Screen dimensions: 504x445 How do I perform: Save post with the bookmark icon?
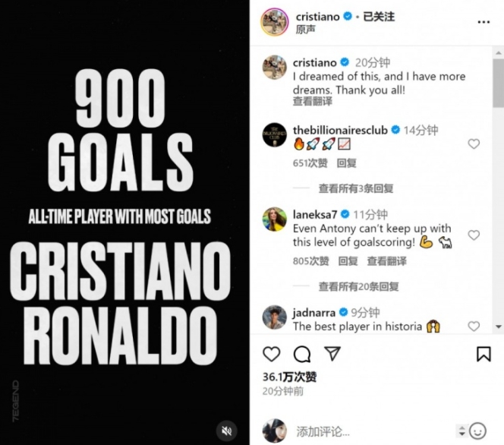click(x=484, y=354)
